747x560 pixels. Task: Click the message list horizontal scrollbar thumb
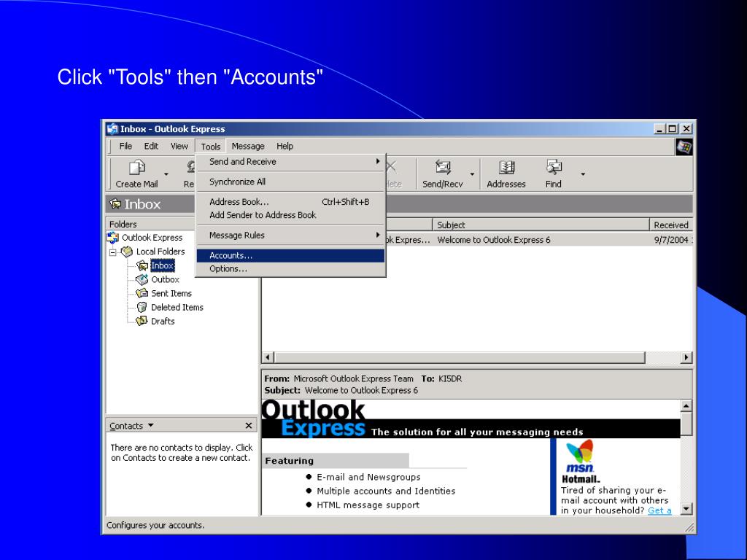tap(460, 357)
